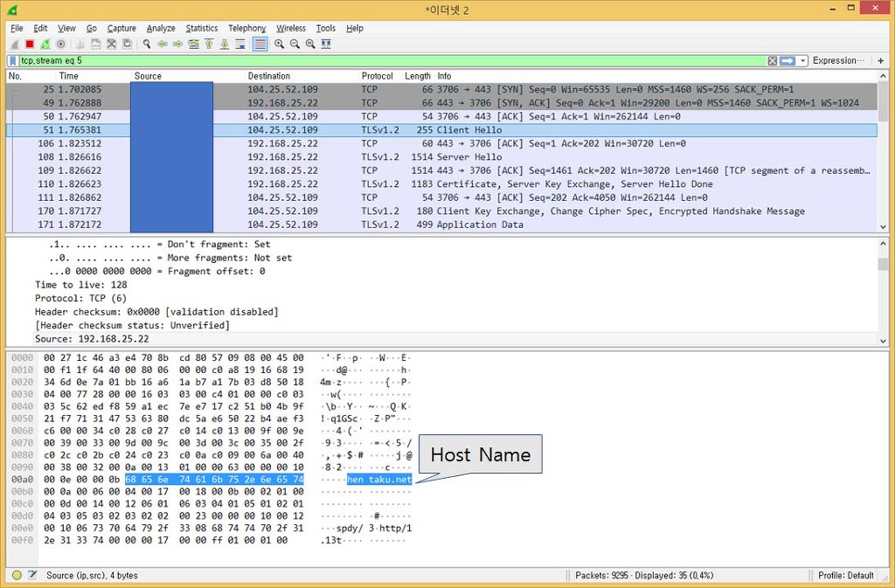Stop the running packet capture
The width and height of the screenshot is (895, 588).
tap(30, 44)
